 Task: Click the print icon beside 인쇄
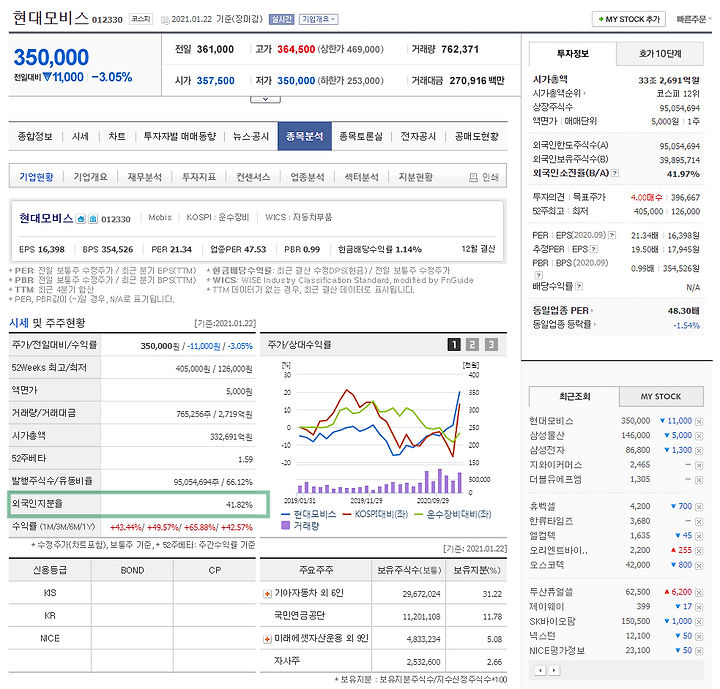click(x=473, y=177)
